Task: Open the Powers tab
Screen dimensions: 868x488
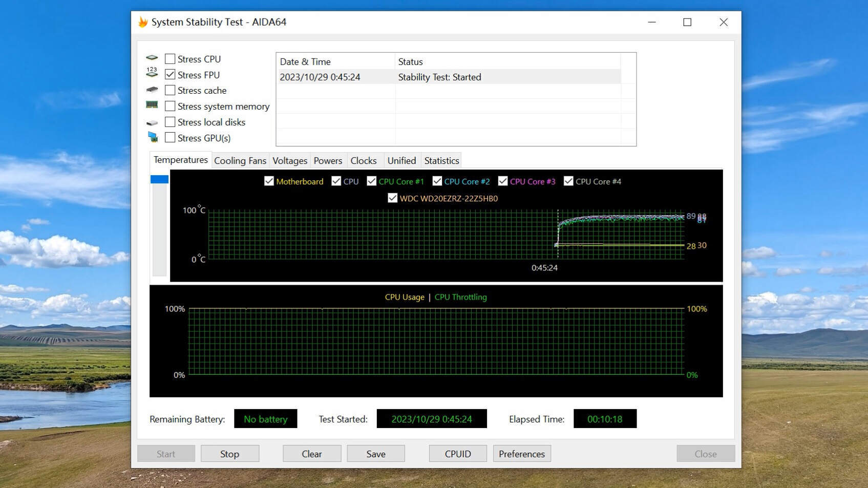Action: (328, 160)
